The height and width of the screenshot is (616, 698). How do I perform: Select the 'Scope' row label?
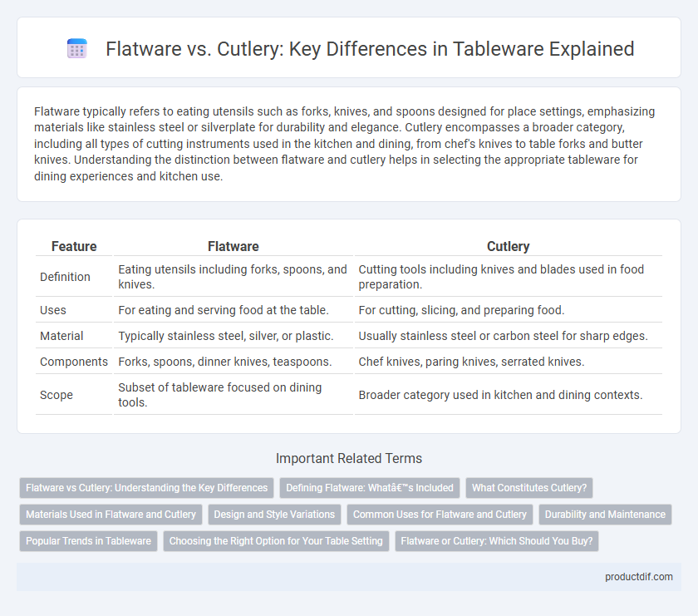click(57, 395)
